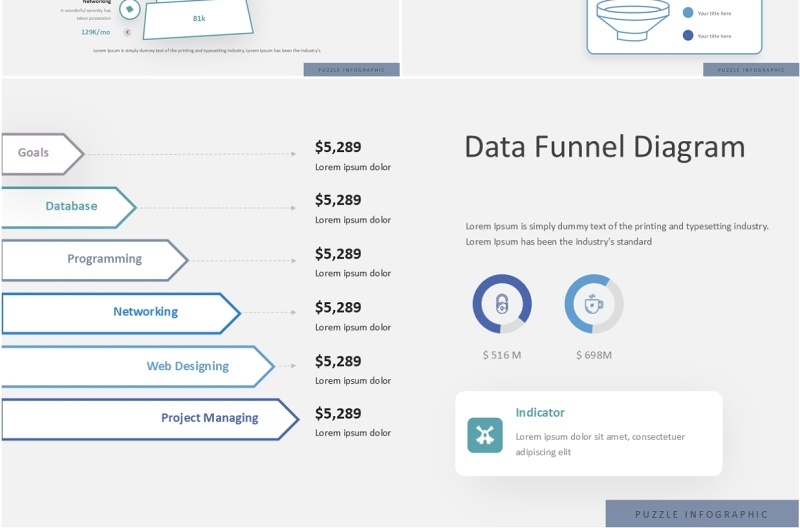Click the Data Funnel Diagram title

point(604,147)
